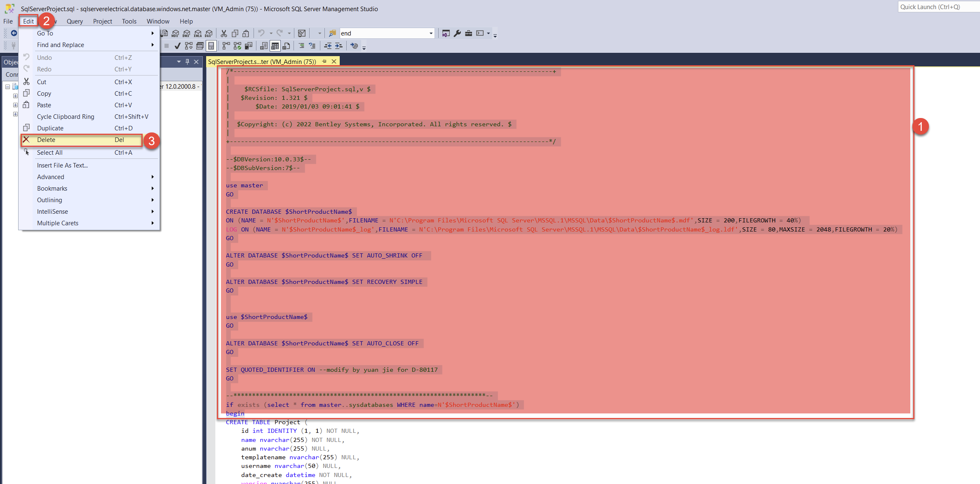Collapse the server node in Object Explorer

7,87
